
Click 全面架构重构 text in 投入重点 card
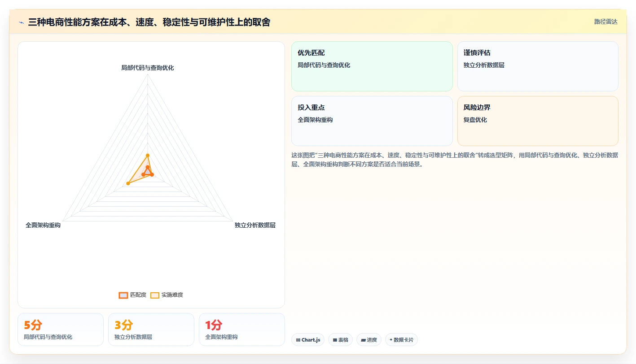[x=315, y=120]
